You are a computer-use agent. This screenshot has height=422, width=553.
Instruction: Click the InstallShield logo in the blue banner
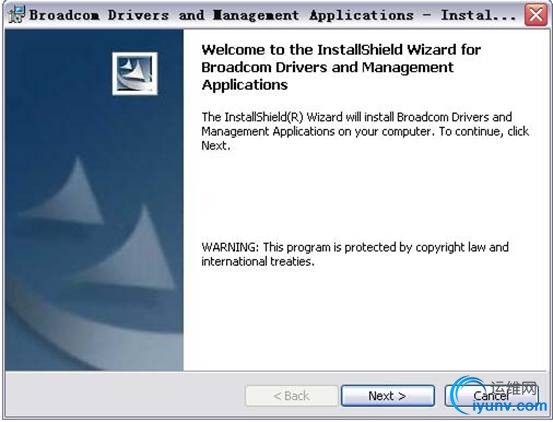click(x=135, y=74)
